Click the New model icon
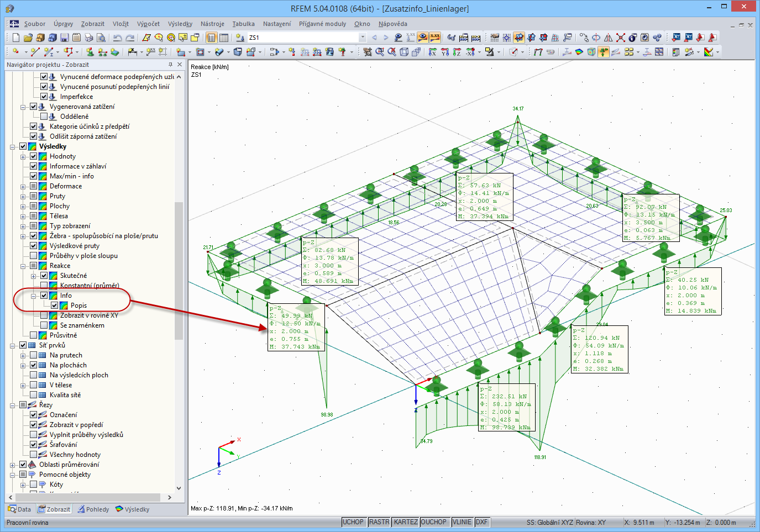 pyautogui.click(x=15, y=38)
